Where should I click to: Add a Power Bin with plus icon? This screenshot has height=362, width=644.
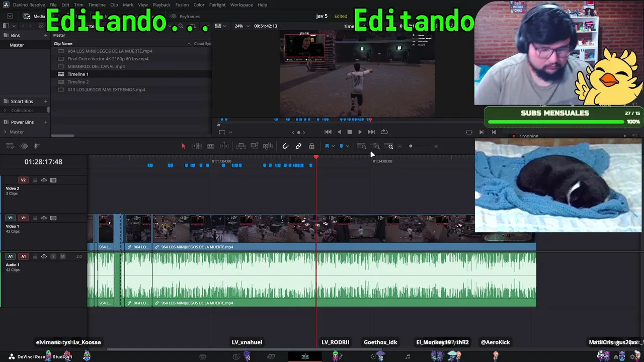(x=46, y=122)
